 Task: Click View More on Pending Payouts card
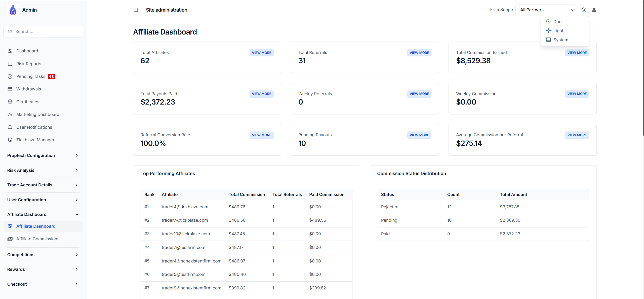[x=419, y=135]
